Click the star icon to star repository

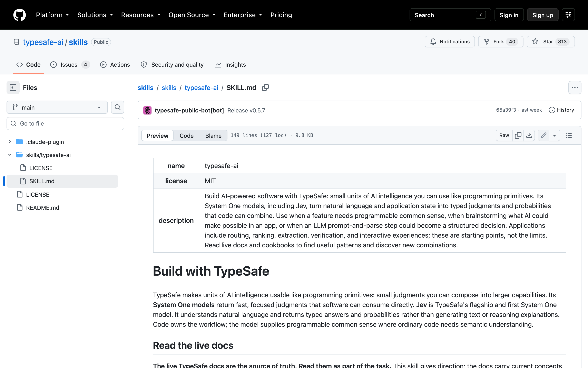coord(535,42)
